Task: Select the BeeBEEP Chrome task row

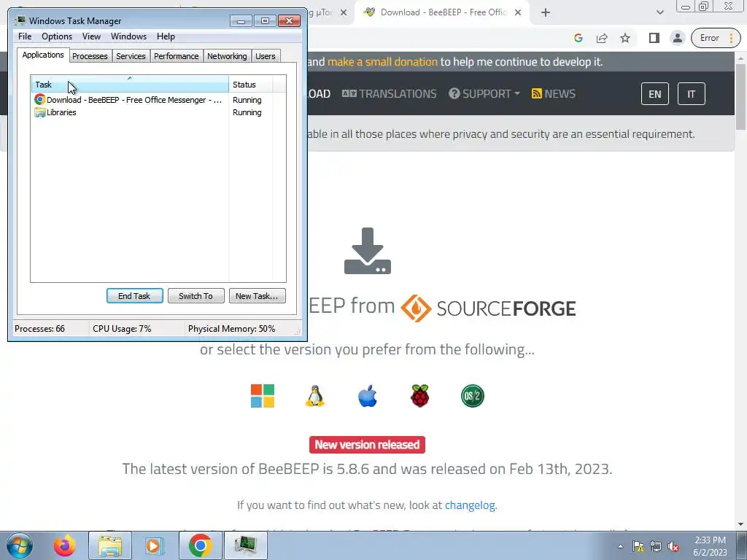Action: coord(153,100)
